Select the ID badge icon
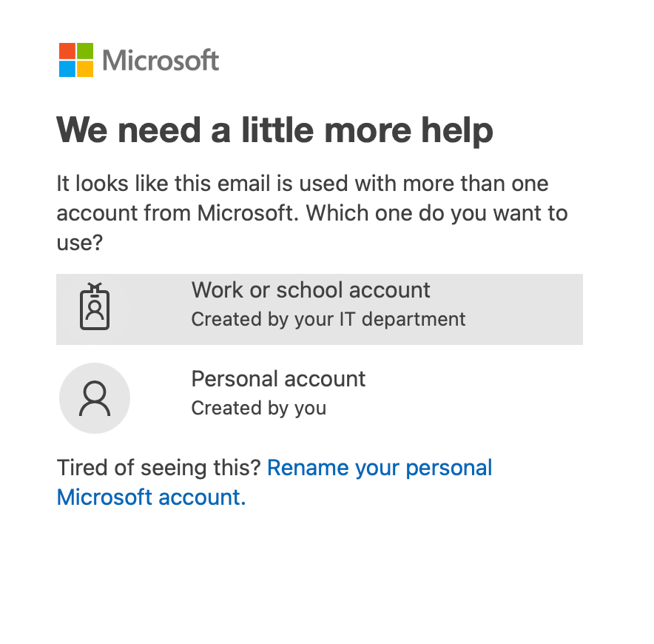The height and width of the screenshot is (644, 654). pyautogui.click(x=94, y=309)
